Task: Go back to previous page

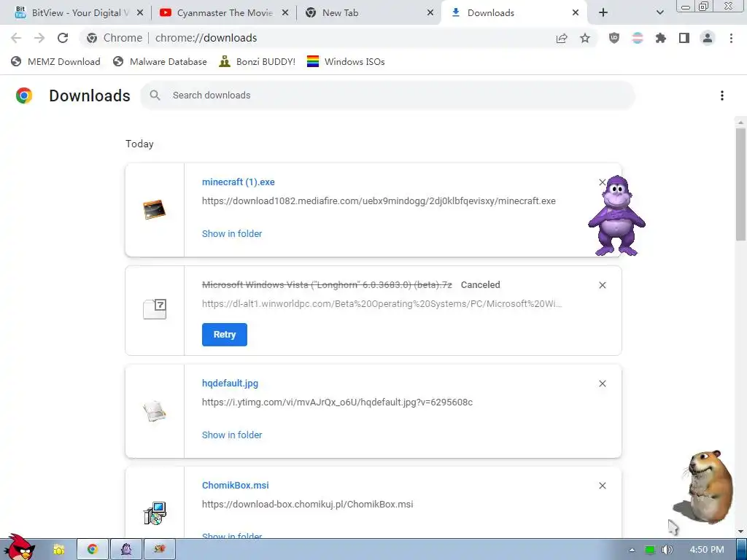Action: (x=16, y=38)
